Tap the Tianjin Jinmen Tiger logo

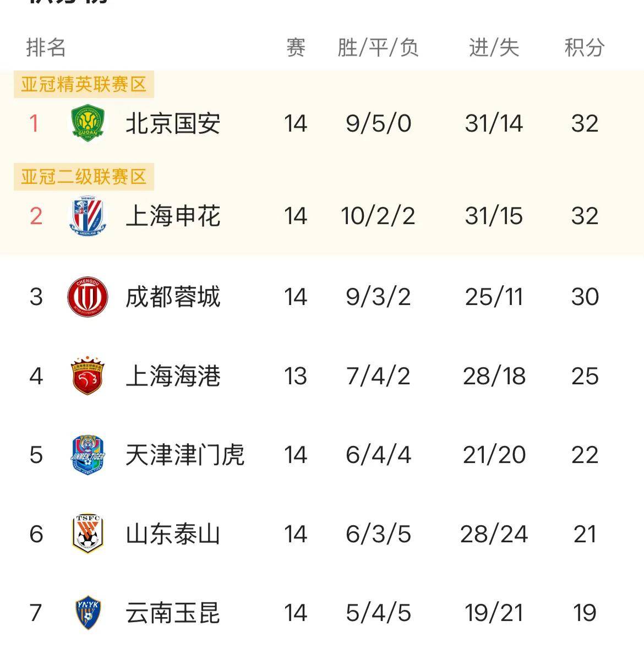coord(88,455)
